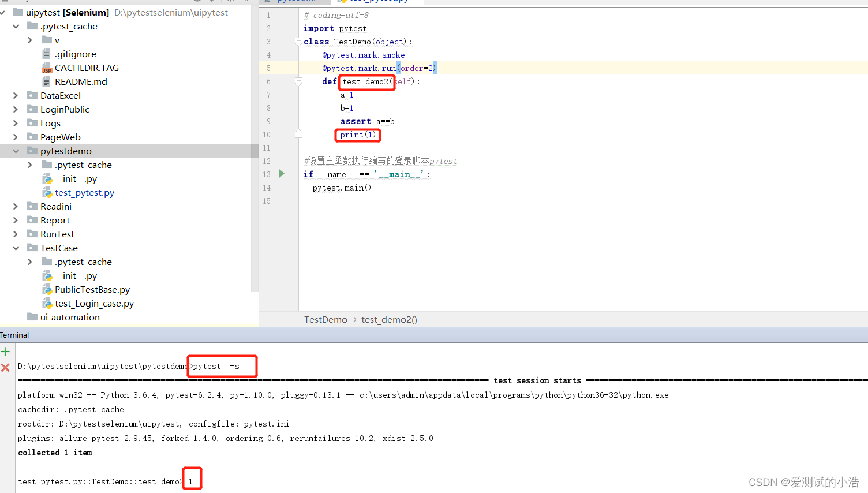The width and height of the screenshot is (868, 493).
Task: Expand the Readini folder
Action: 16,206
